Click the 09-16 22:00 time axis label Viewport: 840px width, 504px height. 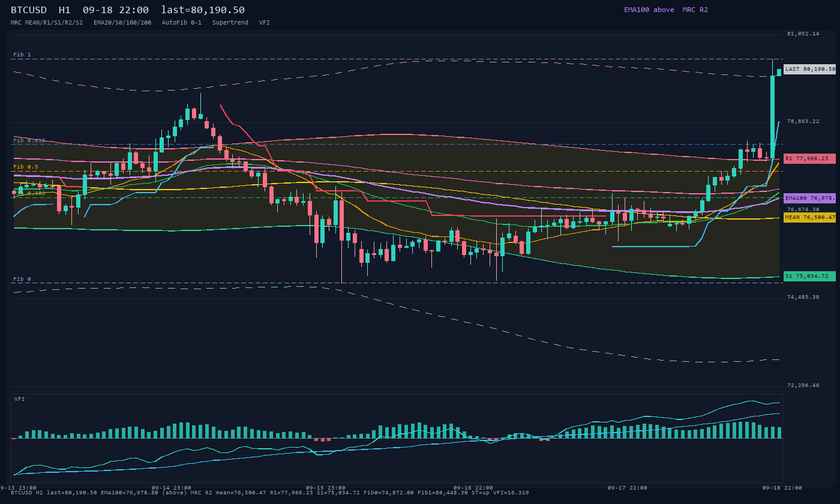(x=473, y=488)
